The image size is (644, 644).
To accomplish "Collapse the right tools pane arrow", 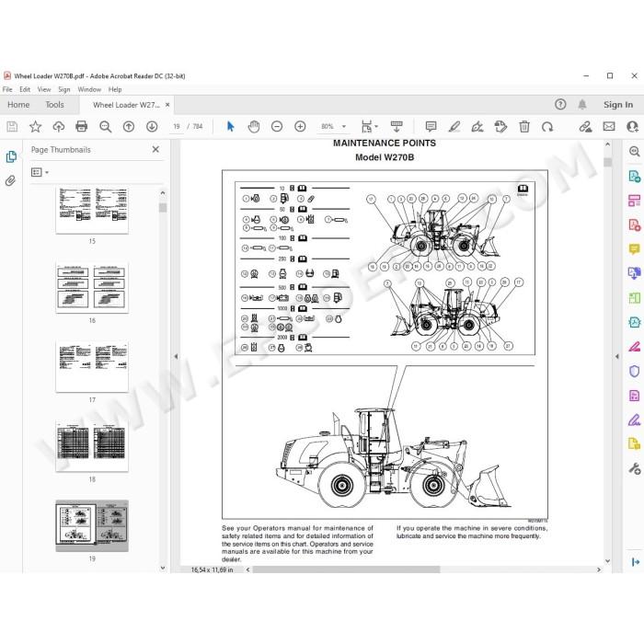I will (617, 357).
